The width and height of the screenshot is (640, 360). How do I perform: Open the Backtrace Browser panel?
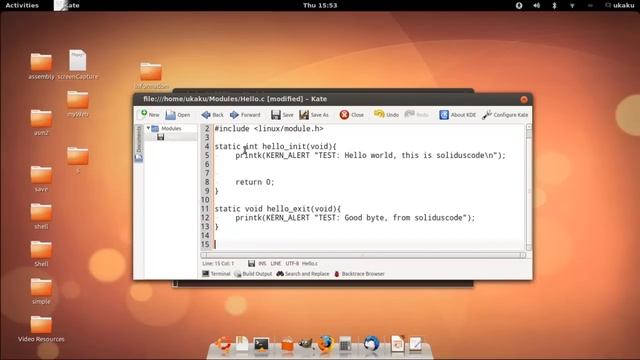[x=360, y=274]
